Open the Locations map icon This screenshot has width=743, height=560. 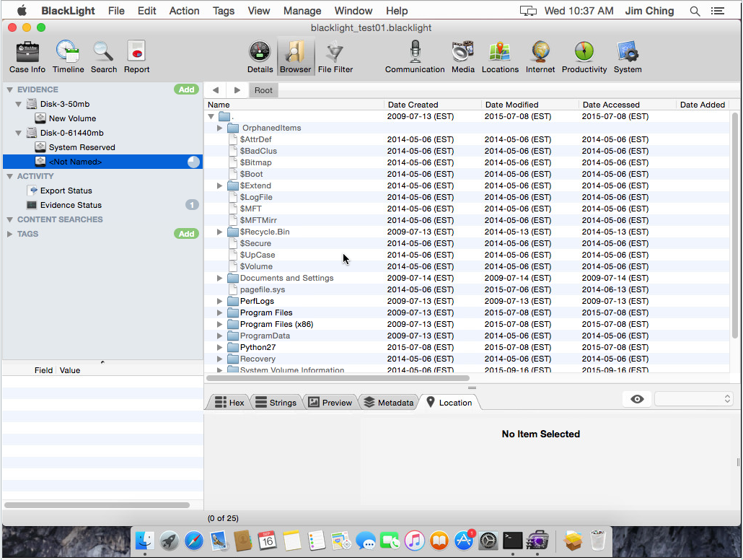[x=500, y=57]
